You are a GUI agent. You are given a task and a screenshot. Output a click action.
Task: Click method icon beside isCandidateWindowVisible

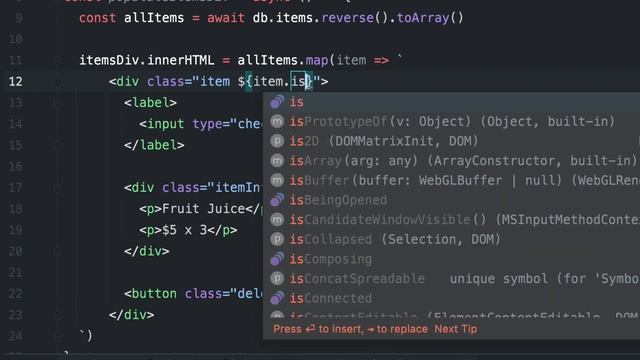coord(277,219)
